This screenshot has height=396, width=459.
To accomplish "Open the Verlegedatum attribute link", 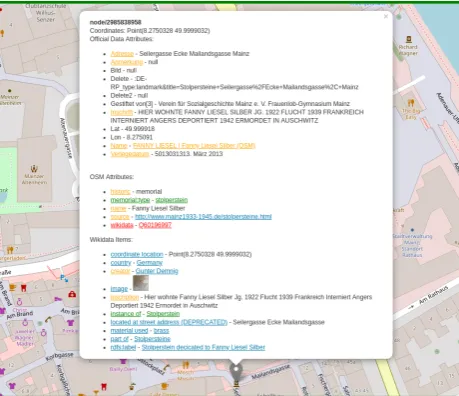I will 130,154.
